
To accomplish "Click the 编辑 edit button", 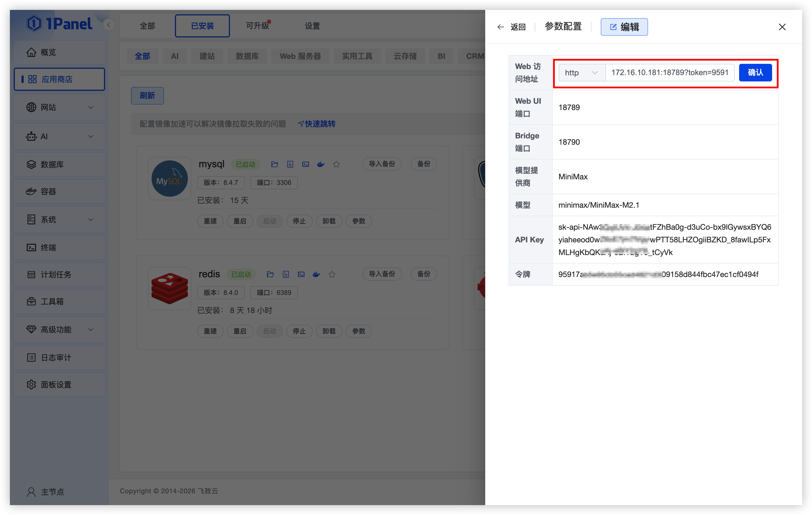I will 624,27.
